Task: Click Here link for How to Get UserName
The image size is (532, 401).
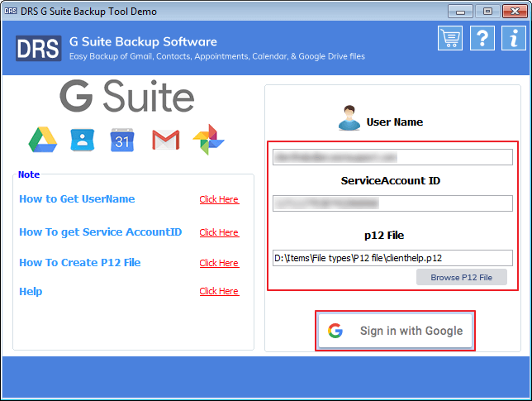Action: pyautogui.click(x=219, y=199)
